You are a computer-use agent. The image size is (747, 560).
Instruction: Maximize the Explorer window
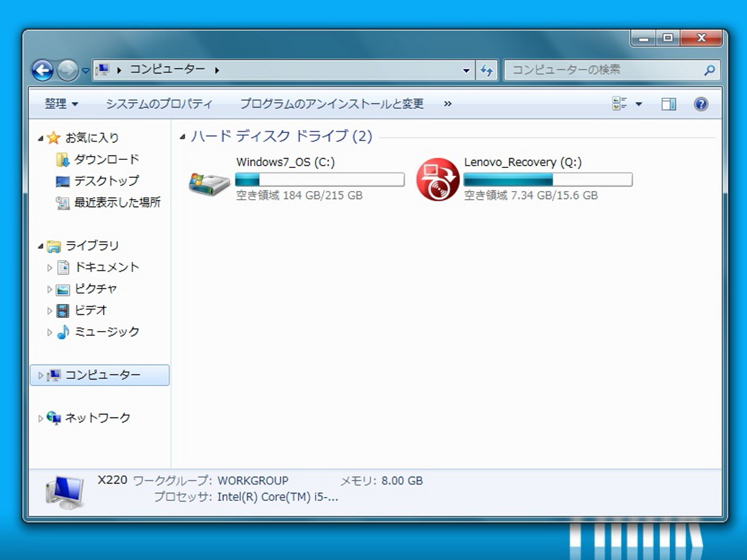[668, 39]
